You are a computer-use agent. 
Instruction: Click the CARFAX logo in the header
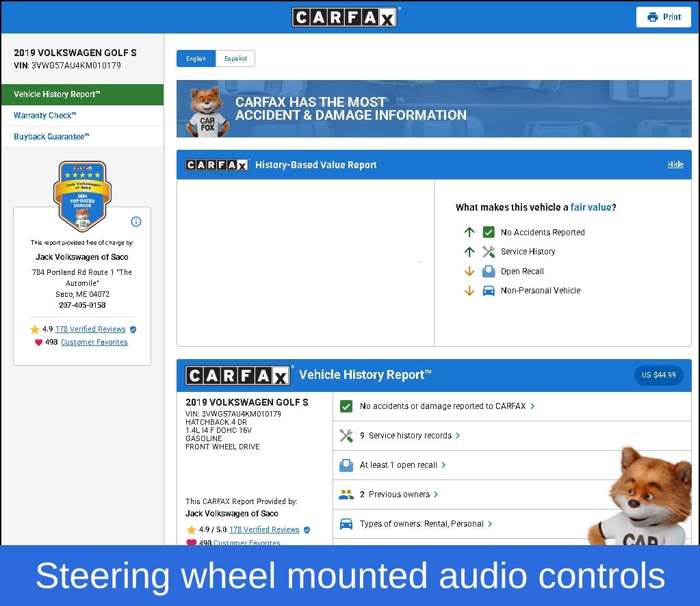coord(345,17)
